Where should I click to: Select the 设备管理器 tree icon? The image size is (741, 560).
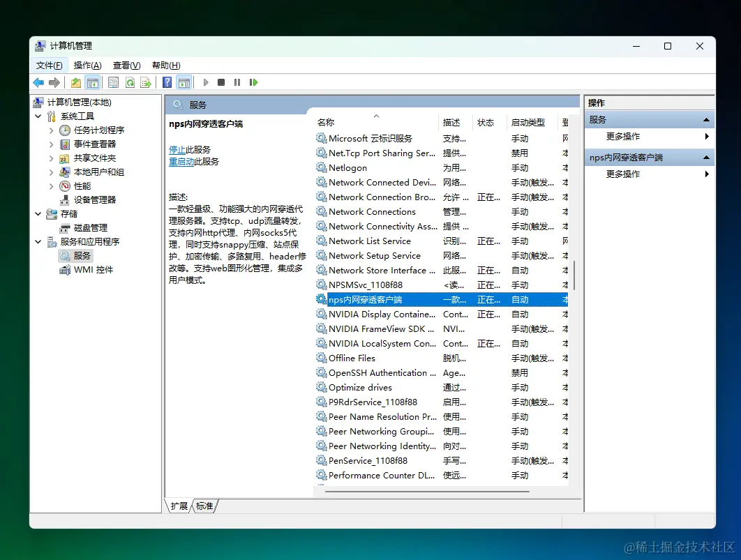point(65,200)
